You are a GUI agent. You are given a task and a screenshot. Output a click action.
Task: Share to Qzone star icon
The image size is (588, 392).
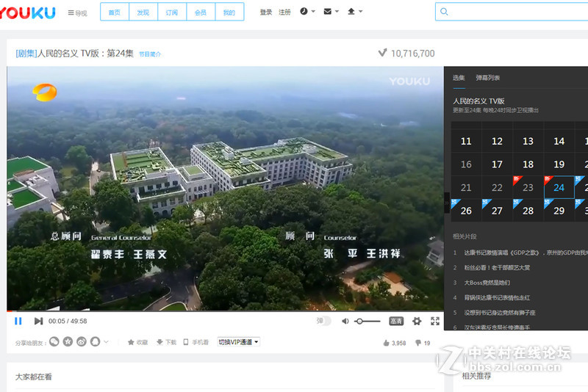pyautogui.click(x=68, y=341)
